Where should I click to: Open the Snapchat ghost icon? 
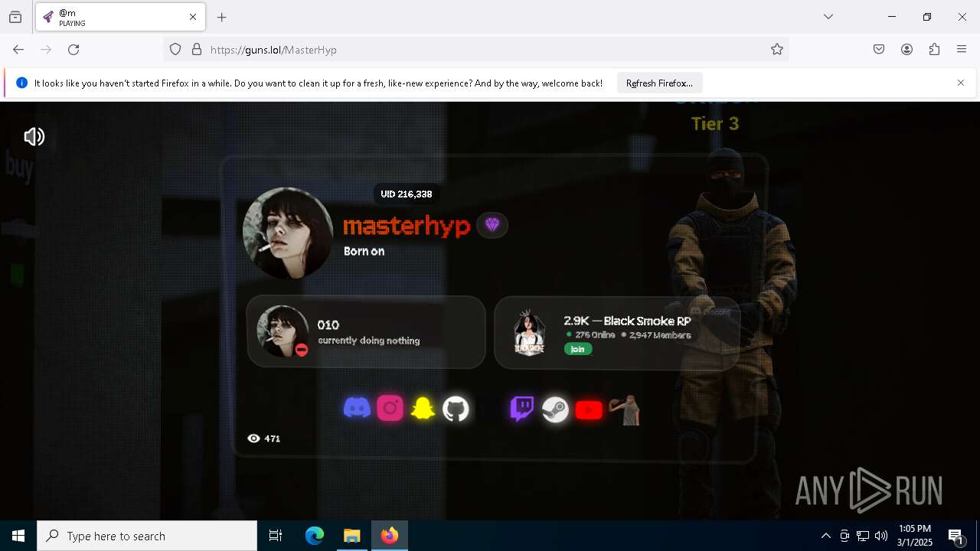point(423,409)
